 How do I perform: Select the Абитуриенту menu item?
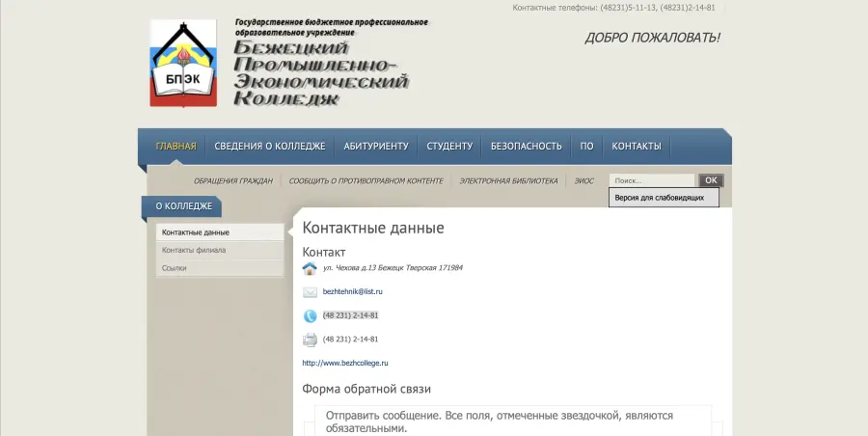(376, 147)
